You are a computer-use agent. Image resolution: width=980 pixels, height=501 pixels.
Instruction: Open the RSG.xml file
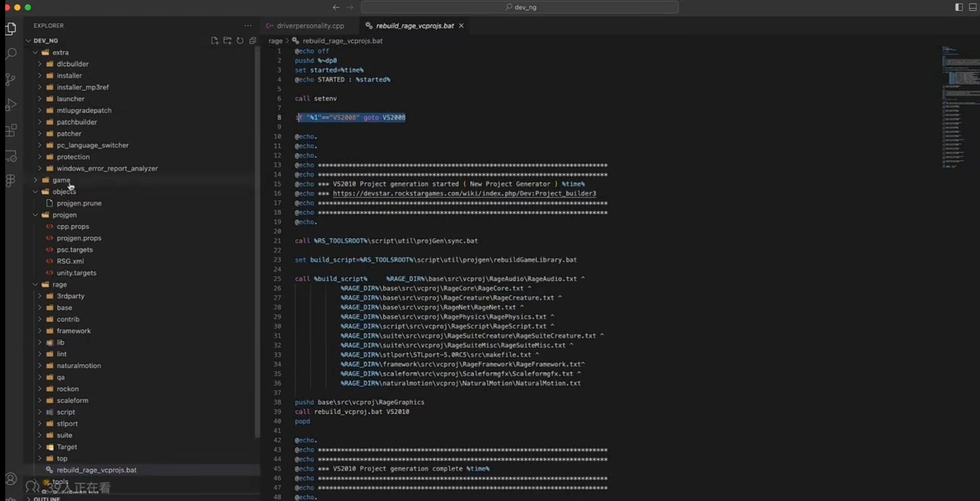[x=70, y=261]
